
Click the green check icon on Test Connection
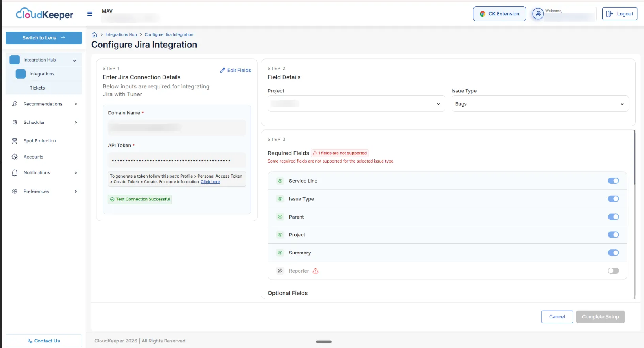coord(112,199)
